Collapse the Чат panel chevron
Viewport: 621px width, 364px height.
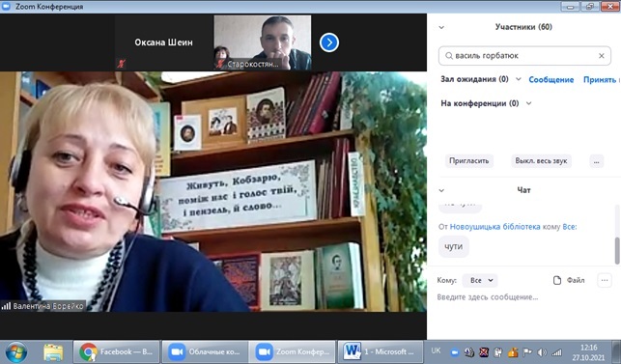[x=441, y=190]
